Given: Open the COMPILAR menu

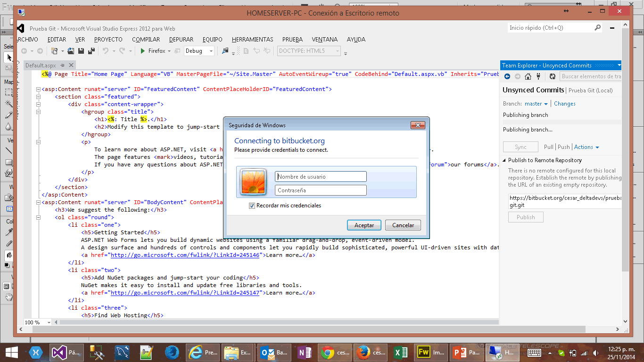Looking at the screenshot, I should [146, 40].
